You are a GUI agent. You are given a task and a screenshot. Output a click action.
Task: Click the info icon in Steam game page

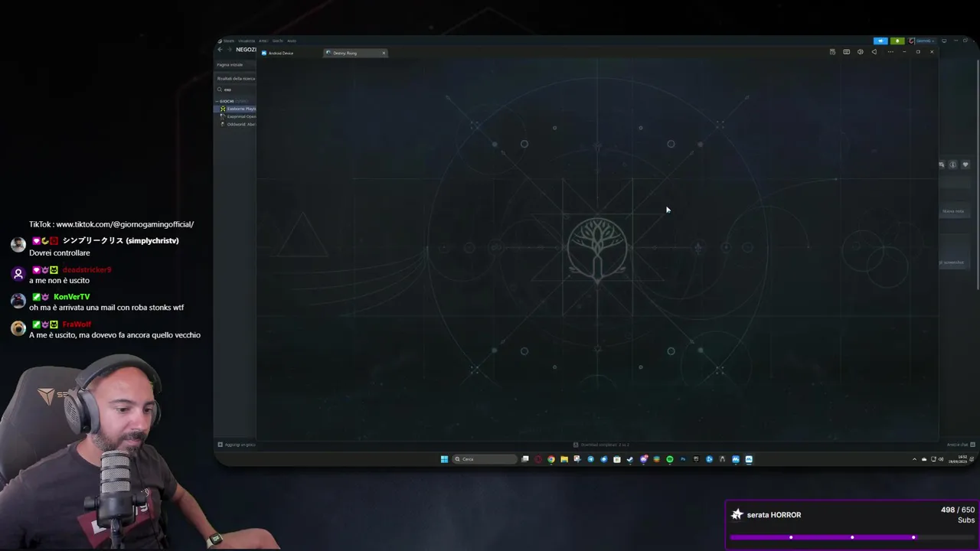click(953, 165)
